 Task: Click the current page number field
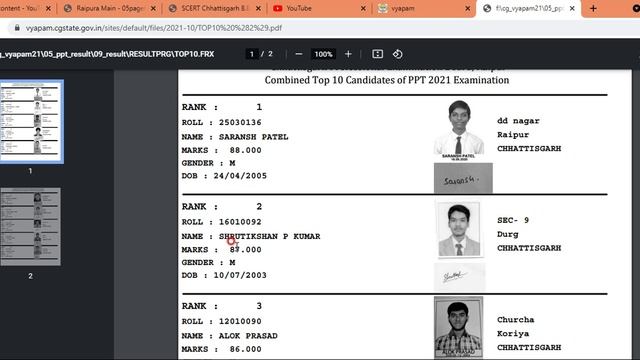[252, 54]
